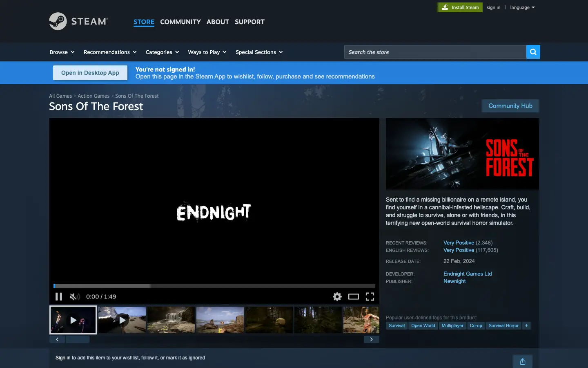The width and height of the screenshot is (588, 368).
Task: Open developer Endnight Games Ltd
Action: coord(468,274)
